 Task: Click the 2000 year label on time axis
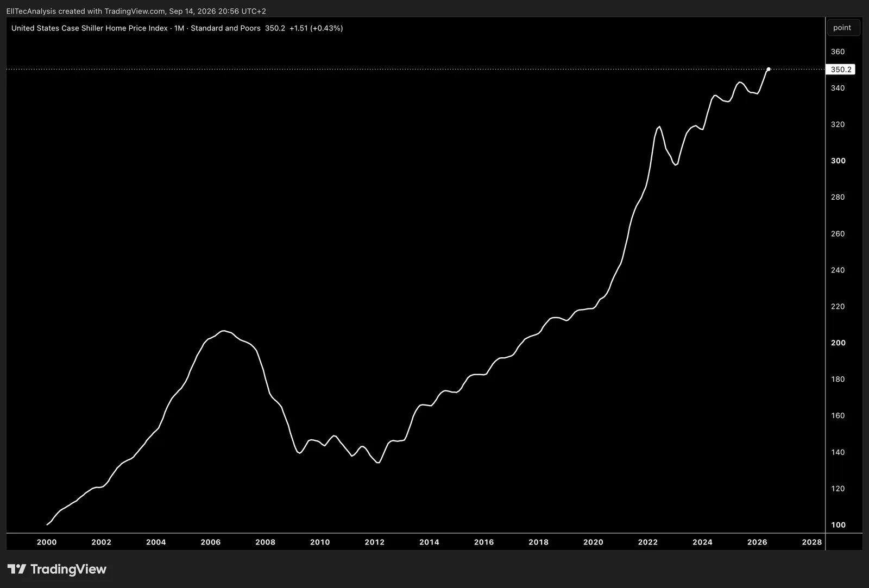(47, 542)
